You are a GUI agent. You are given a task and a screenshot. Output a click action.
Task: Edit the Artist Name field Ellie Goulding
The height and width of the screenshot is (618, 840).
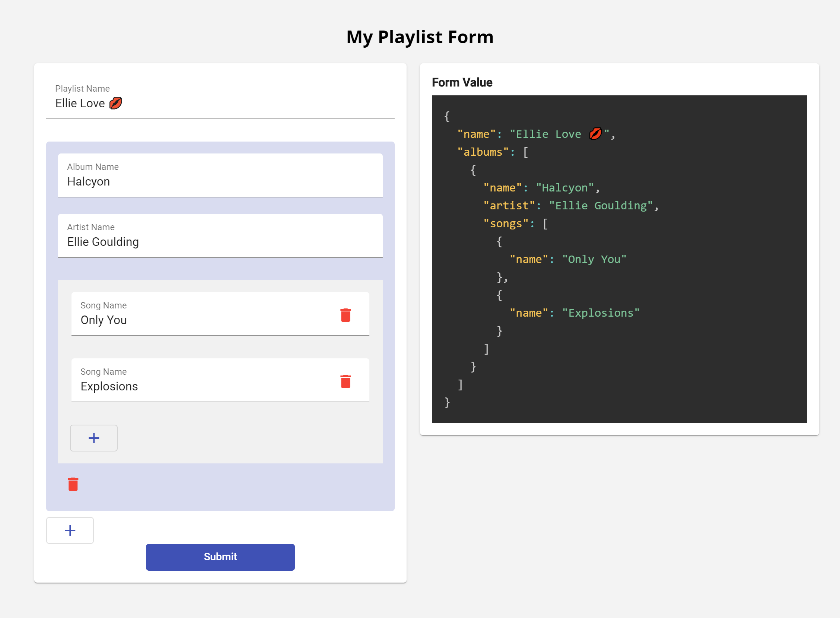pos(220,242)
